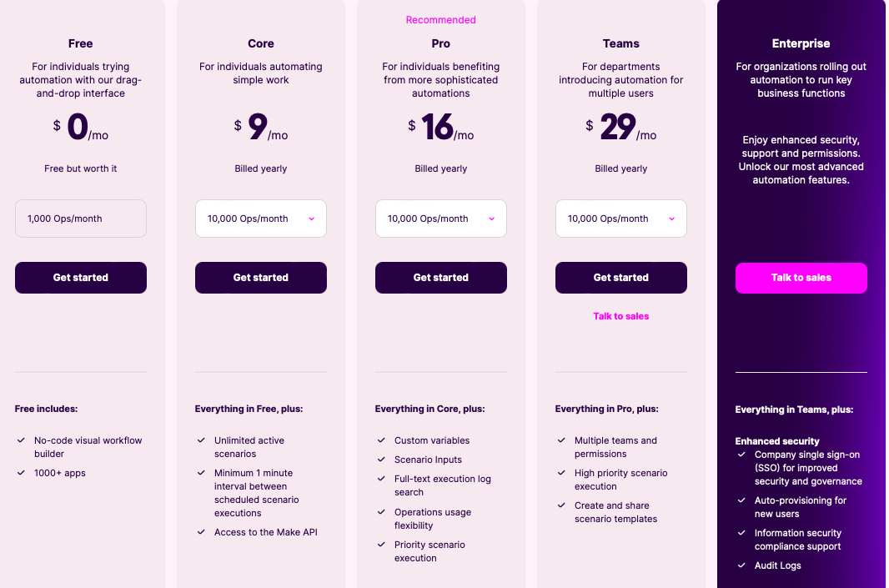Open Talk to sales link under Teams
Image resolution: width=889 pixels, height=588 pixels.
620,316
